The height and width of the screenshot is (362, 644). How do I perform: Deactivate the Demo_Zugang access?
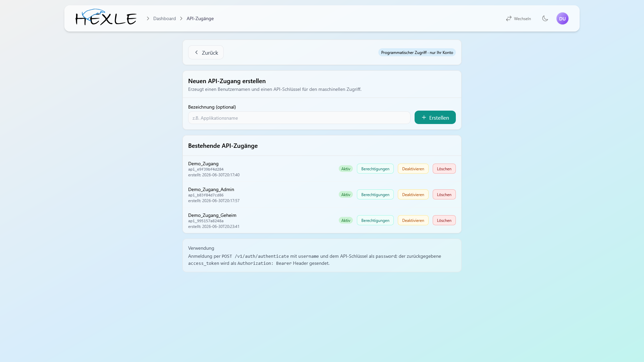(413, 169)
